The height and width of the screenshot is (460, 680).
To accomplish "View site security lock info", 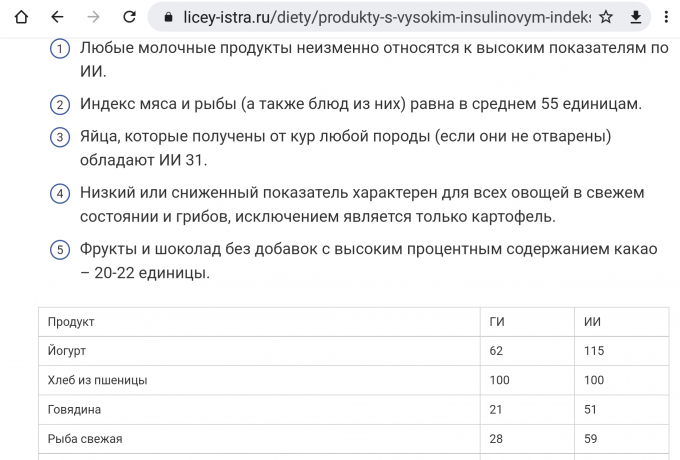I will [166, 18].
